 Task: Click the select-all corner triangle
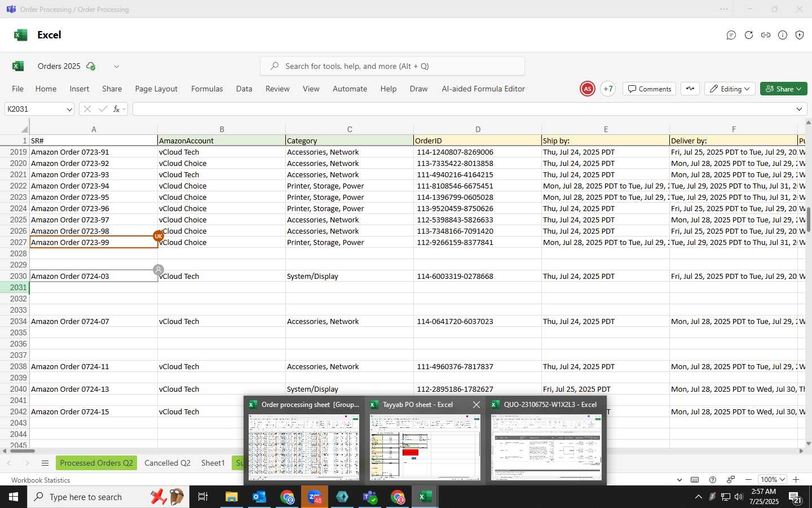[24, 129]
